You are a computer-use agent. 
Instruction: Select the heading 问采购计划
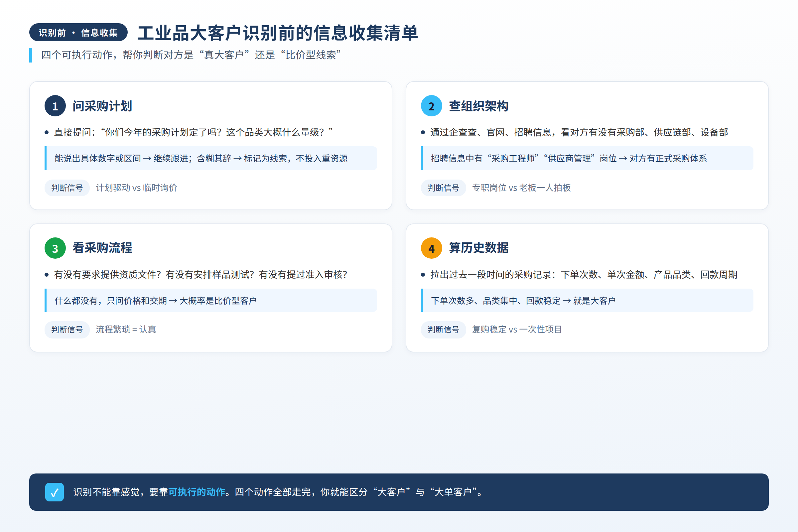pos(102,106)
